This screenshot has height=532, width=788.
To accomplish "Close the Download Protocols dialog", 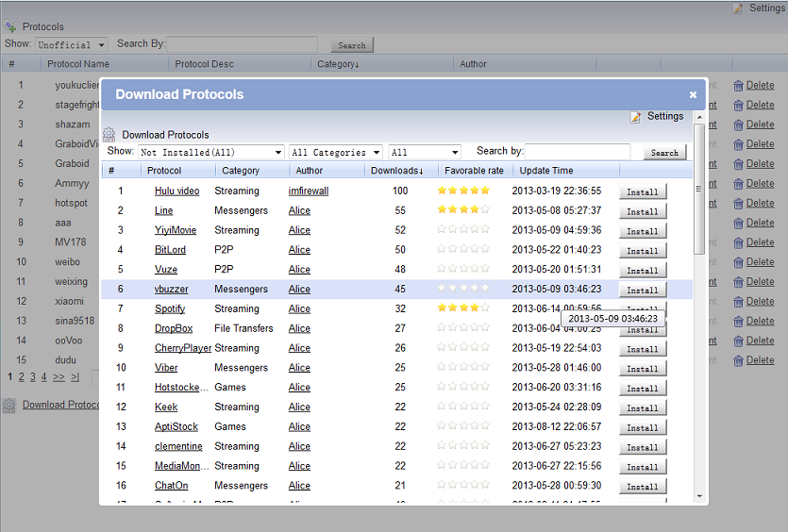I will click(x=693, y=94).
